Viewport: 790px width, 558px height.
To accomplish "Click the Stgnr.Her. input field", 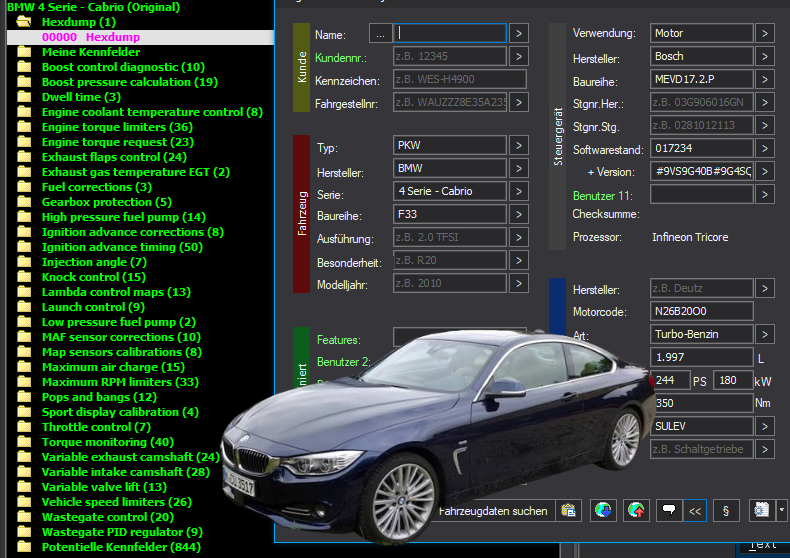I will point(701,102).
